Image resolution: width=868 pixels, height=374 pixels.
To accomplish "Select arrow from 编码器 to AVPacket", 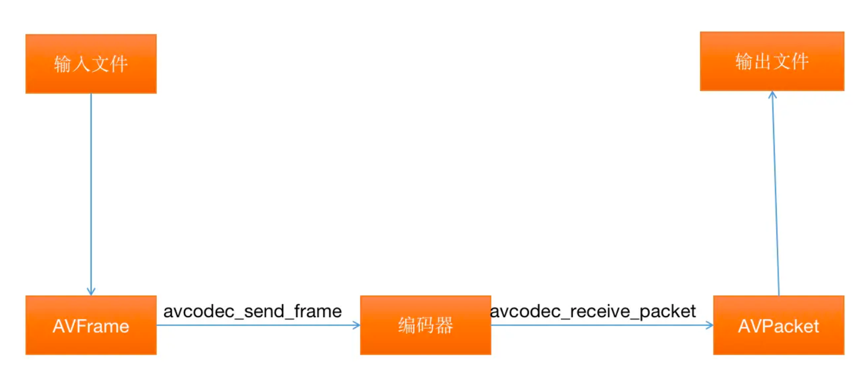I will pos(602,325).
